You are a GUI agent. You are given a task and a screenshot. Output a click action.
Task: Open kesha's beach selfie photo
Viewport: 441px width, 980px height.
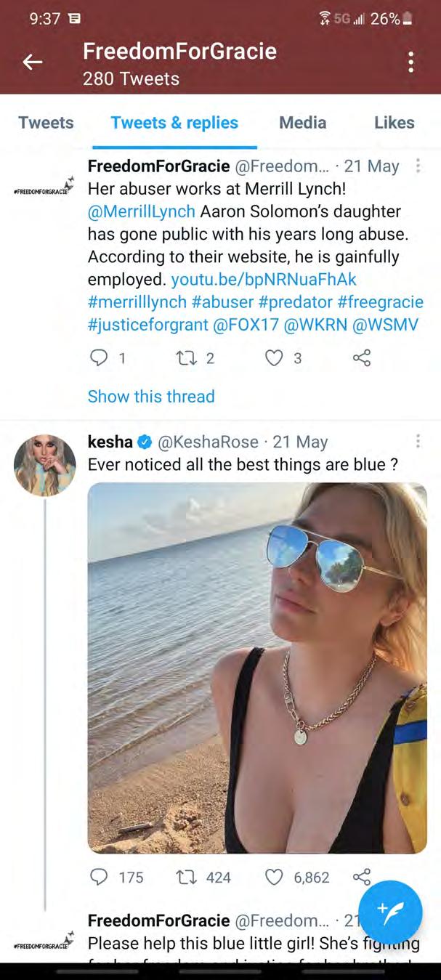point(257,667)
